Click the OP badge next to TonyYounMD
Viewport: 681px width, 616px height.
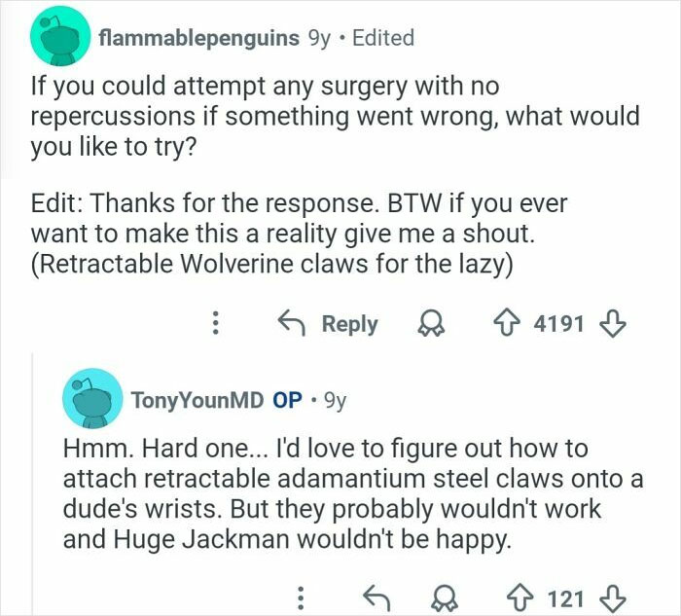[x=287, y=399]
